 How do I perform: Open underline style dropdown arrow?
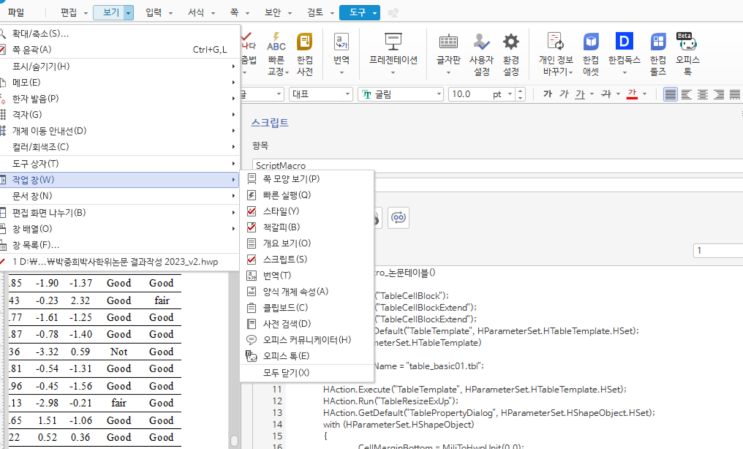pos(592,94)
